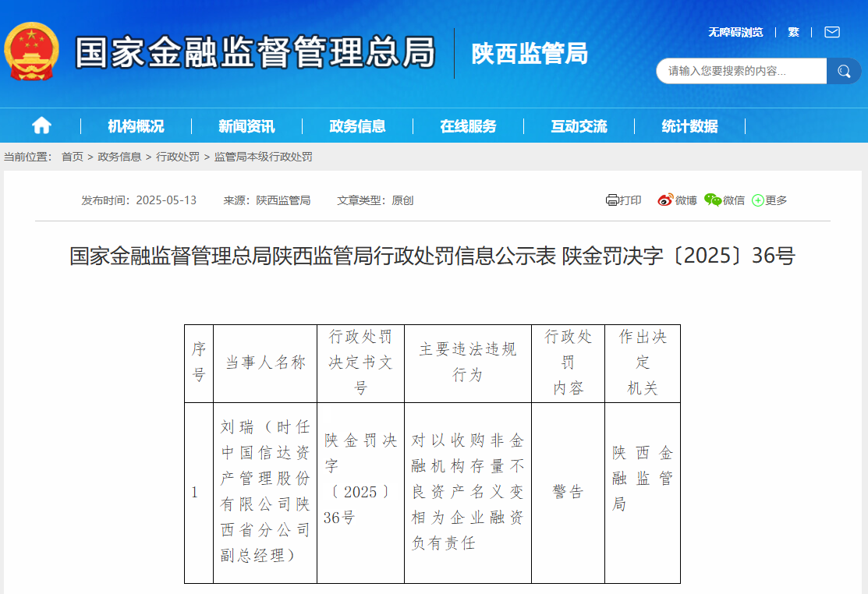Click the search magnifier button
The image size is (868, 594).
click(x=844, y=71)
